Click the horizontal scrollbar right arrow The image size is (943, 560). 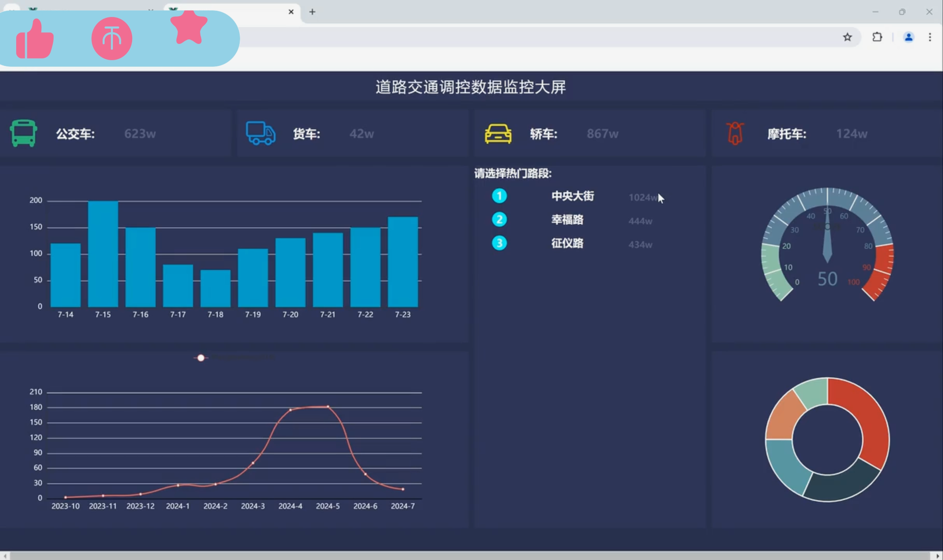pyautogui.click(x=938, y=556)
